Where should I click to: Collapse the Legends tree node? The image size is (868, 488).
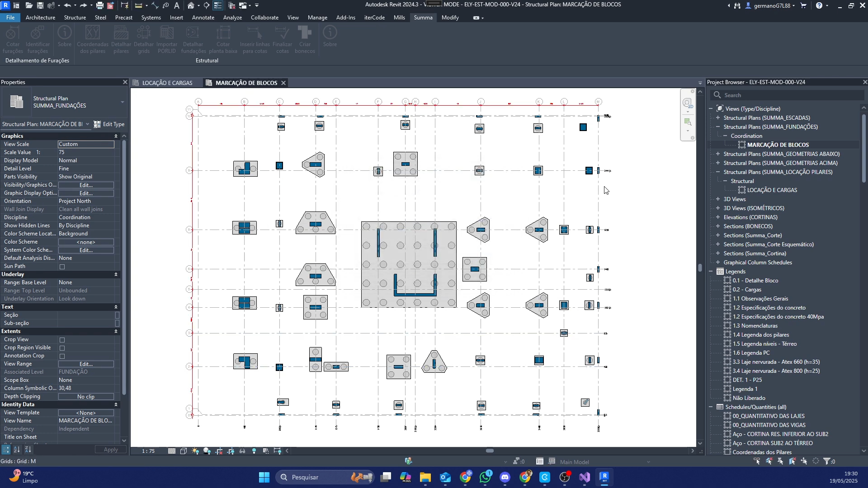(711, 272)
